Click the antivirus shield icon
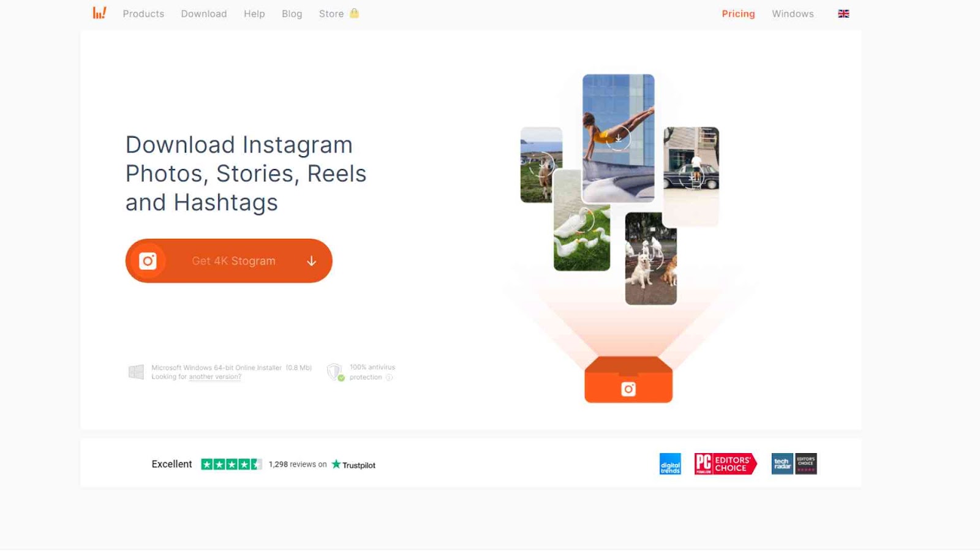This screenshot has width=980, height=551. (x=335, y=372)
